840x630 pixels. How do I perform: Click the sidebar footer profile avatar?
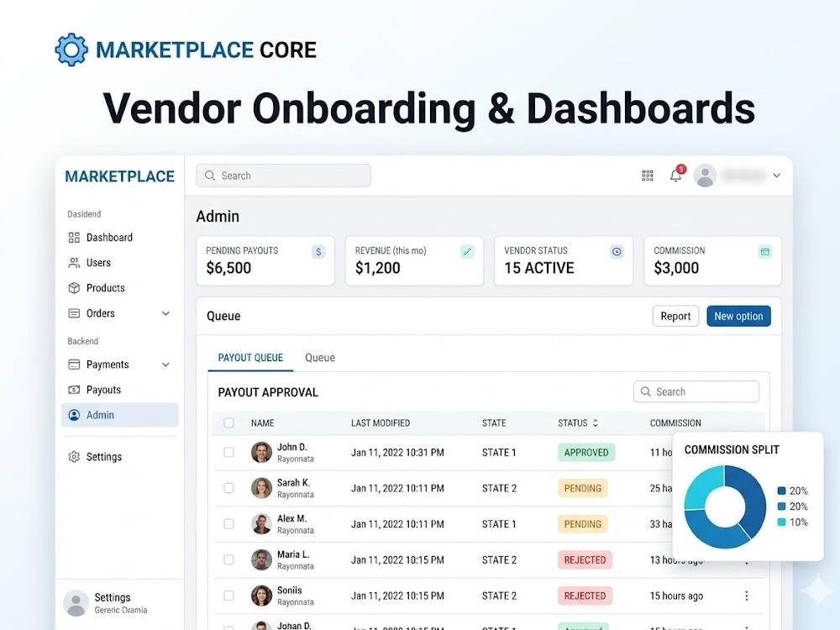pos(76,603)
